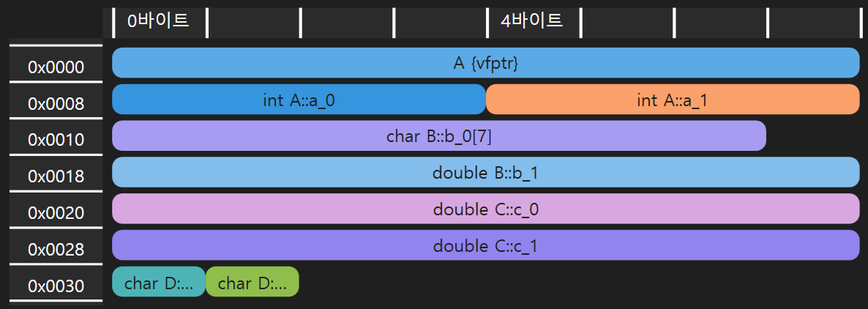
Task: Click the empty padding after b_0[7]
Action: [x=812, y=135]
